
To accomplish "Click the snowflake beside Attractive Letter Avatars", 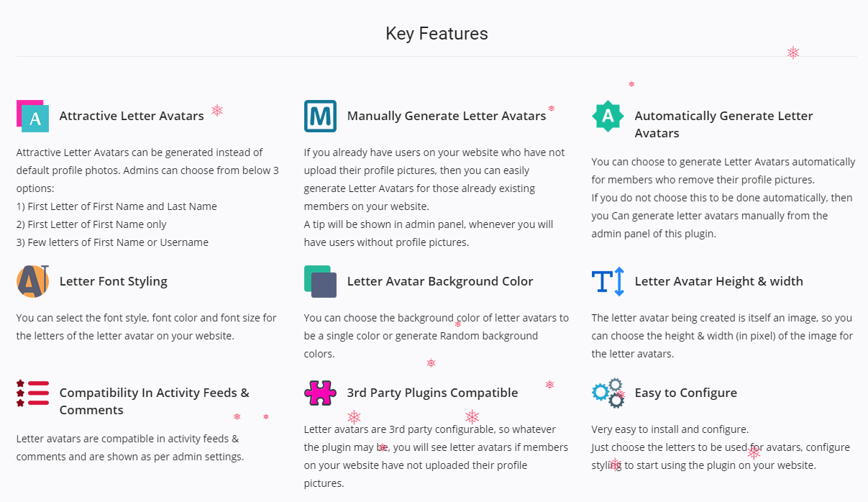I will (217, 111).
